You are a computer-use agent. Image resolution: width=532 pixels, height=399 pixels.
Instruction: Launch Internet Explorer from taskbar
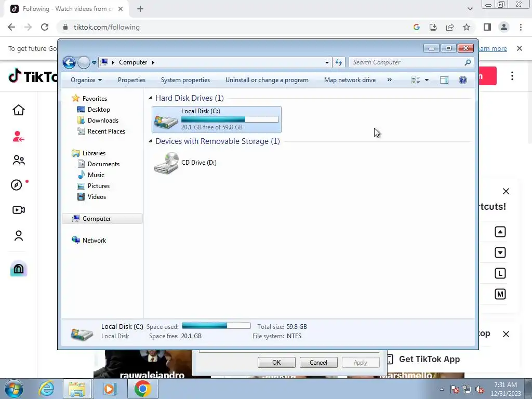pos(46,389)
